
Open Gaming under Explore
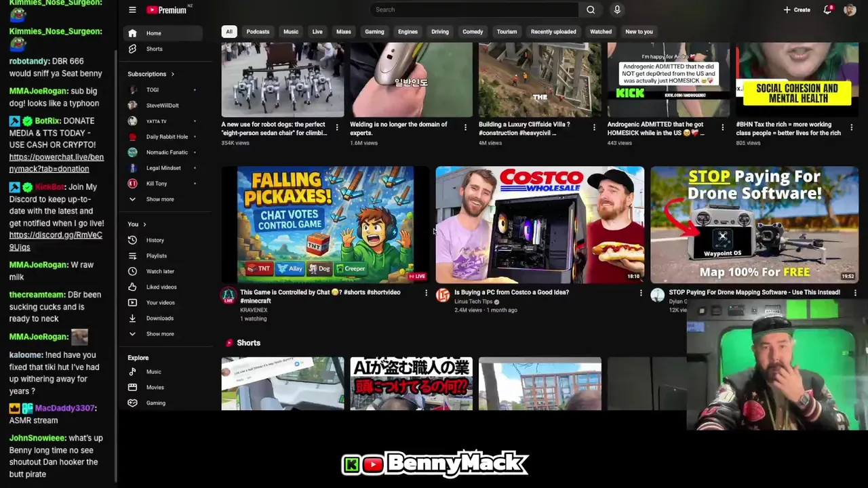[x=163, y=403]
